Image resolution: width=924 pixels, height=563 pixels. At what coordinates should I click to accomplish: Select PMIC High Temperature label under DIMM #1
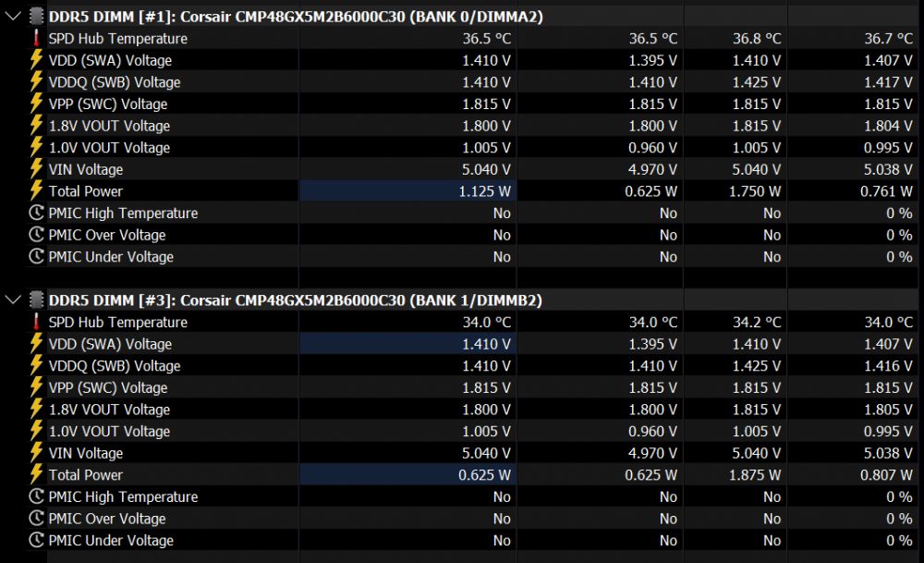123,213
